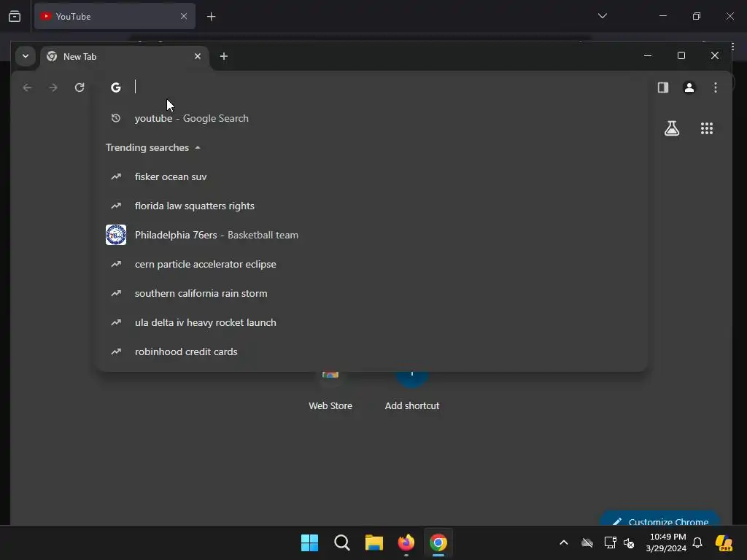This screenshot has height=560, width=747.
Task: Switch to YouTube tab in background window
Action: point(115,16)
